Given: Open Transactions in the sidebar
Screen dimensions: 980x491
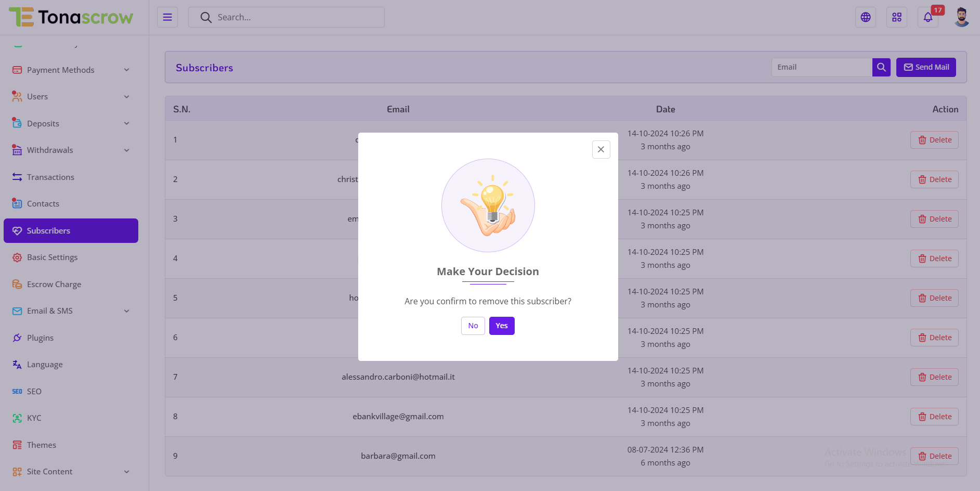Looking at the screenshot, I should pos(50,177).
